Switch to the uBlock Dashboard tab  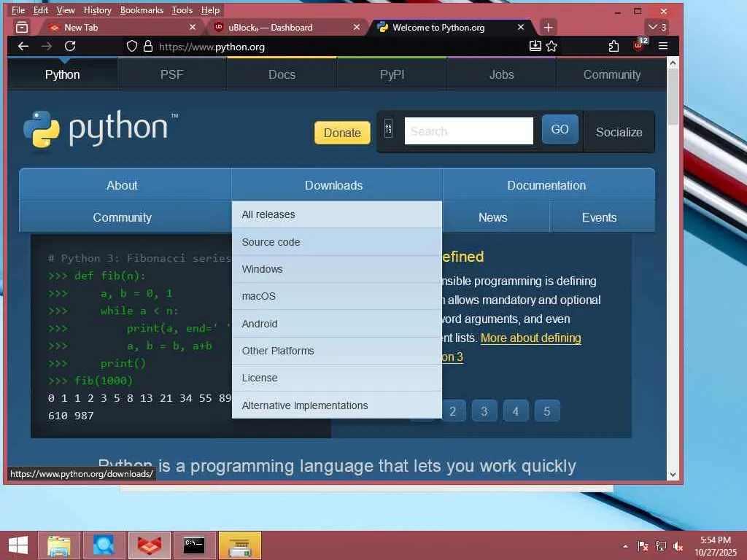point(286,27)
